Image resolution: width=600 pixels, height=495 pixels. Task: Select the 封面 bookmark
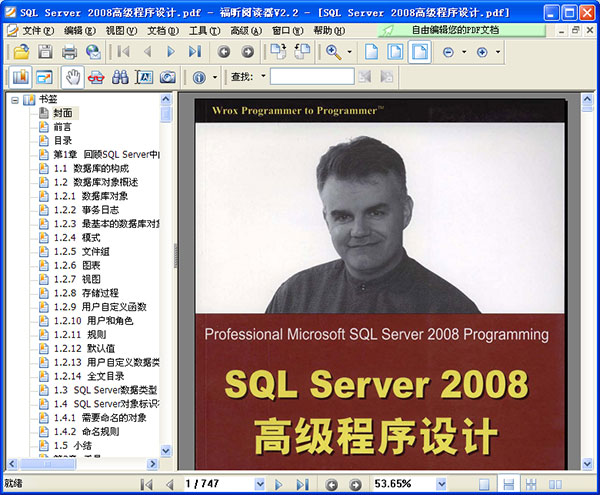click(x=63, y=113)
